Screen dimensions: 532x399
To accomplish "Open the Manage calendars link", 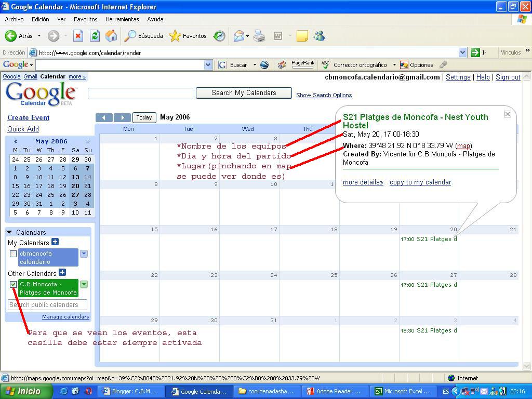I will pos(65,316).
